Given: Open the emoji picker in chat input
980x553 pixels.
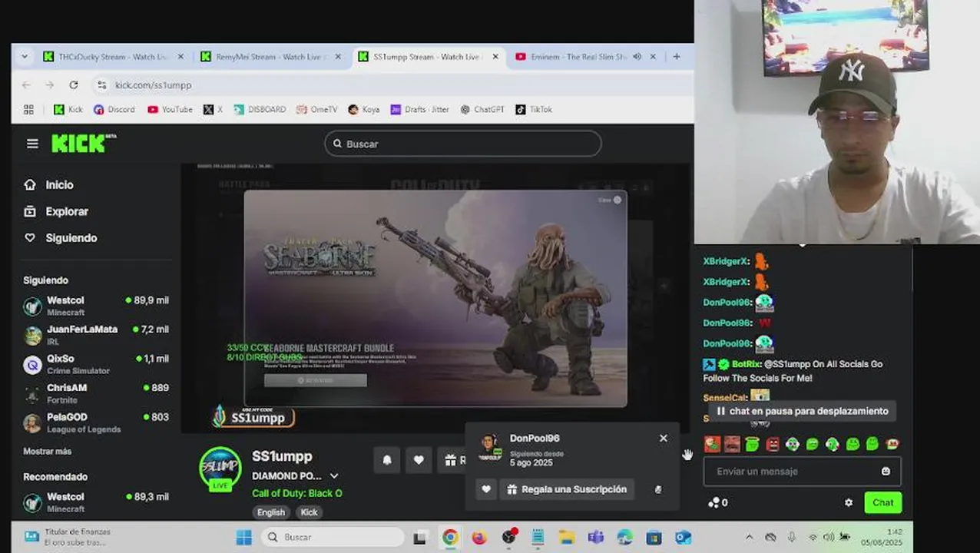Looking at the screenshot, I should tap(886, 472).
